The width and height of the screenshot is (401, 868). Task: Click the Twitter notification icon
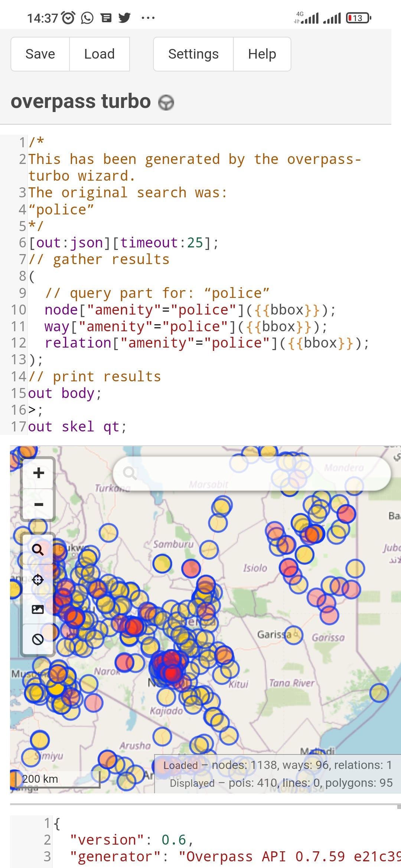tap(124, 18)
